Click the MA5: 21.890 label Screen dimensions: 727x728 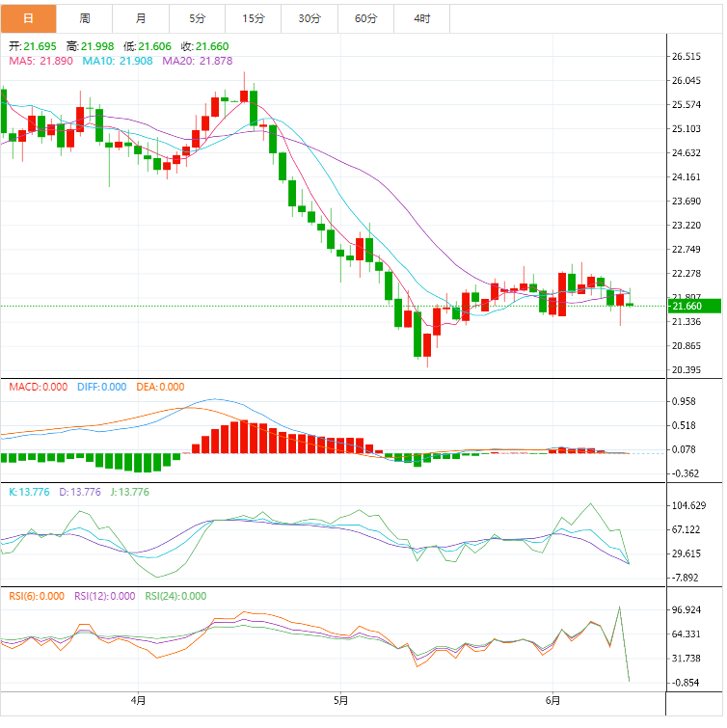(40, 61)
